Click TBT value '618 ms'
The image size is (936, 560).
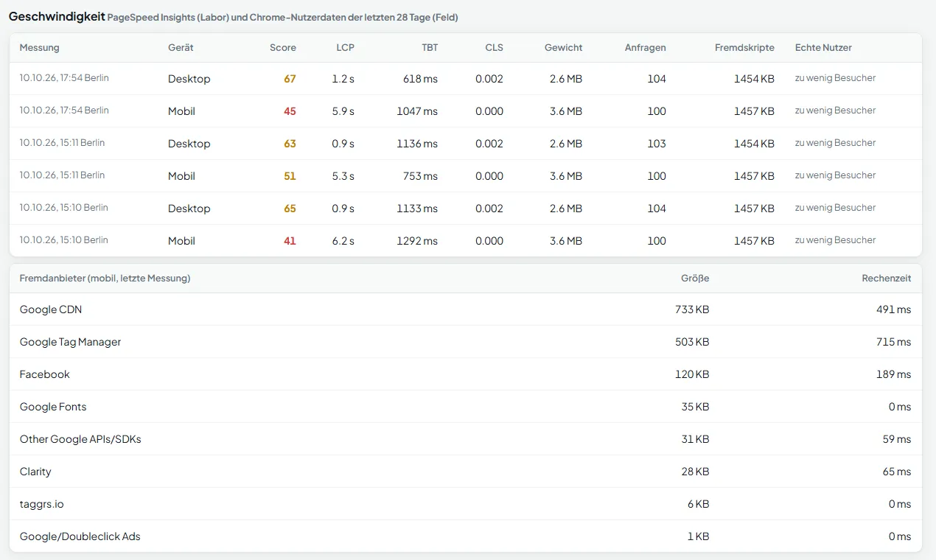click(420, 79)
